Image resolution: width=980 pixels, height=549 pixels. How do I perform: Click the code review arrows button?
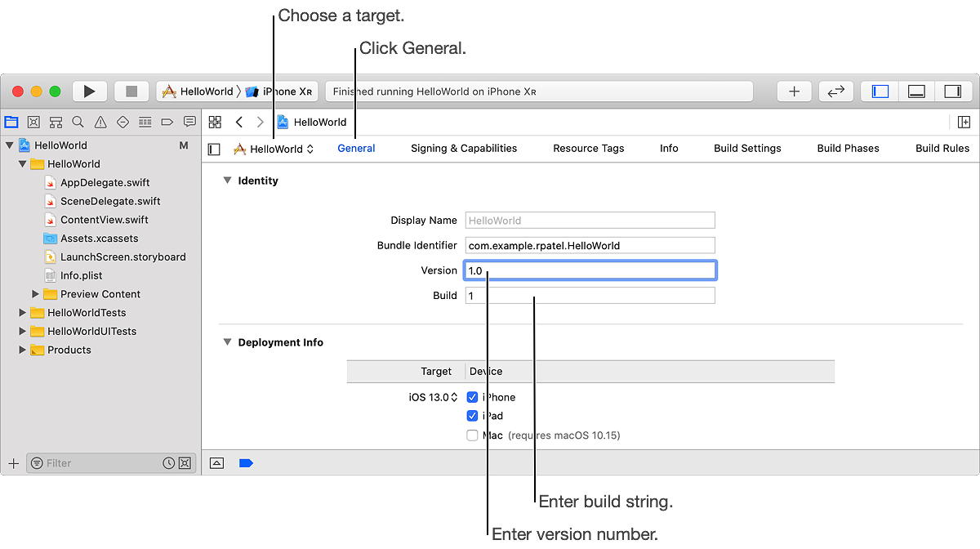tap(835, 91)
